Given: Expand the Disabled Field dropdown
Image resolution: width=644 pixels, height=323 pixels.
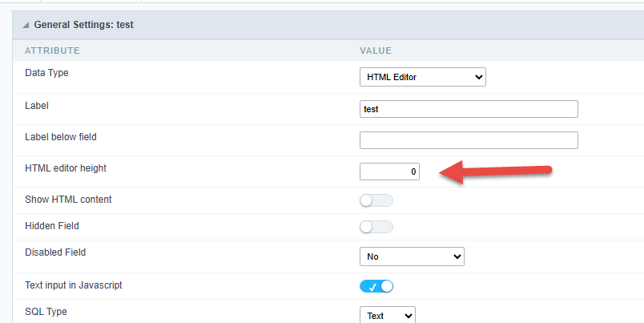Looking at the screenshot, I should pos(412,256).
